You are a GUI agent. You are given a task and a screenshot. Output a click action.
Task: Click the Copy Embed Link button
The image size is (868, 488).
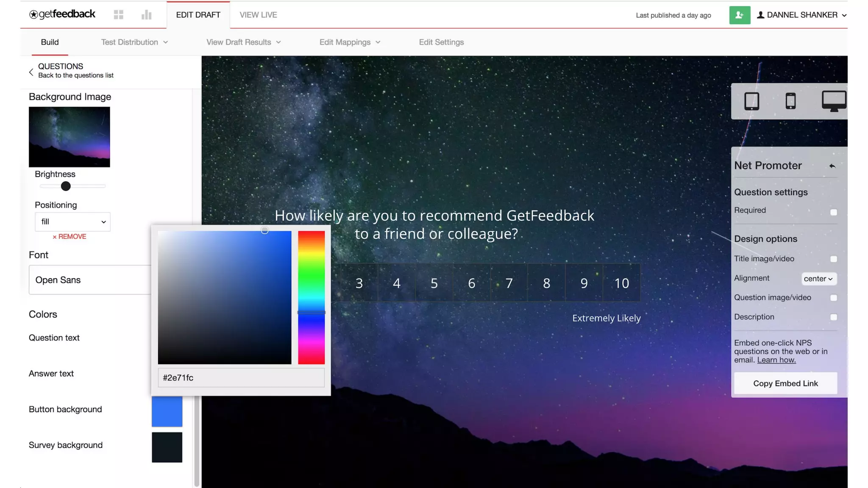785,383
